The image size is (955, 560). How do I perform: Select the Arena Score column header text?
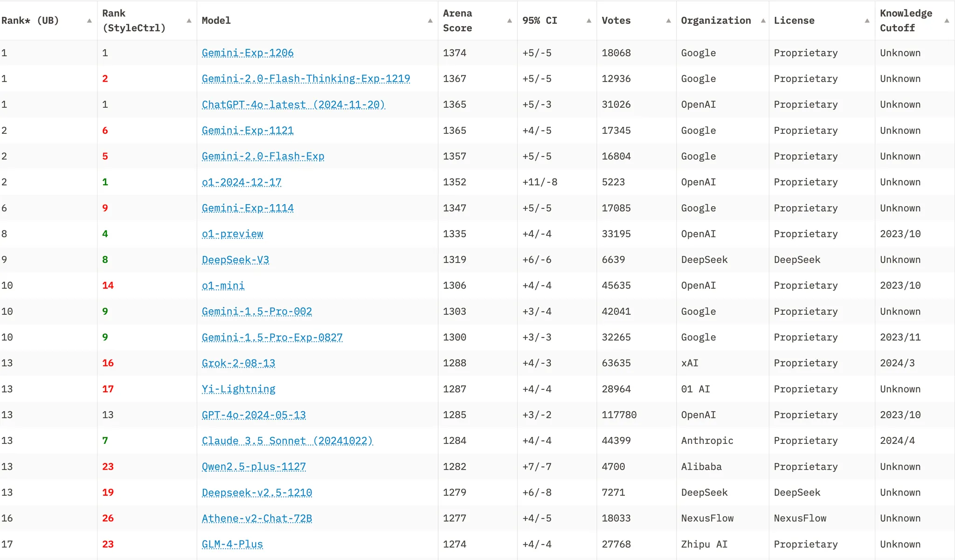[457, 21]
